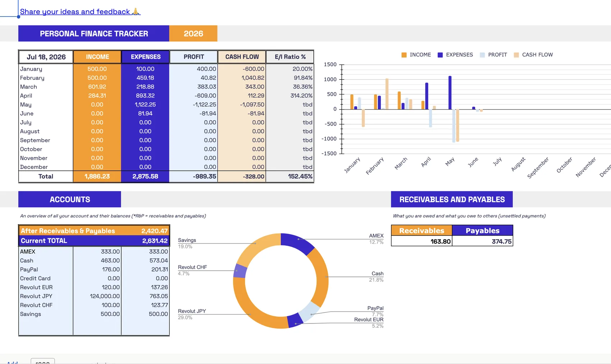The image size is (611, 364).
Task: Select the Credit Card account label
Action: point(46,279)
